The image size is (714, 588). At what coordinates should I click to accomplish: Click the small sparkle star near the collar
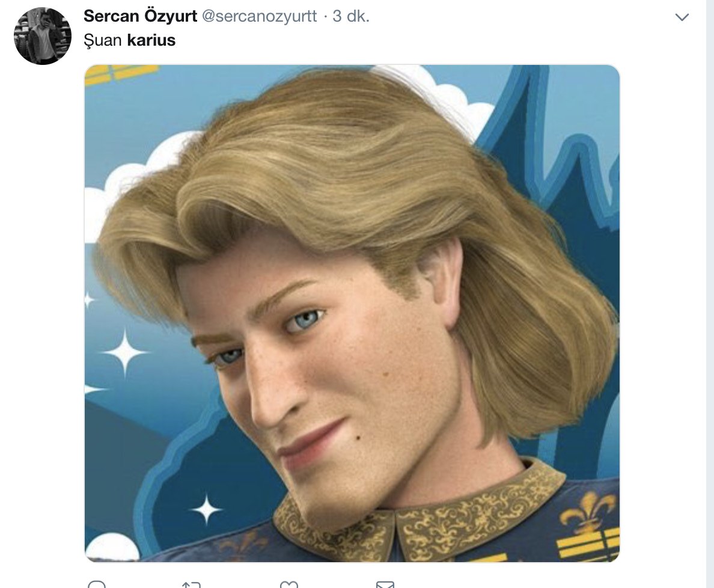pos(206,508)
